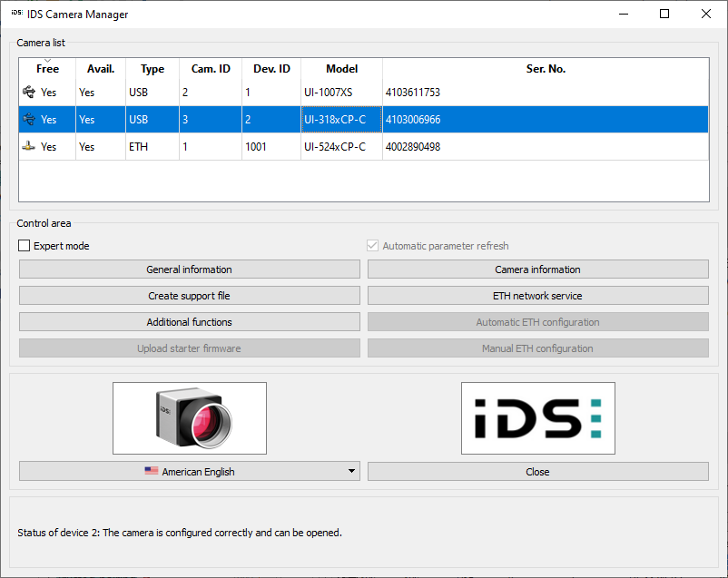728x578 pixels.
Task: Click the US flag icon in language selector
Action: (x=152, y=471)
